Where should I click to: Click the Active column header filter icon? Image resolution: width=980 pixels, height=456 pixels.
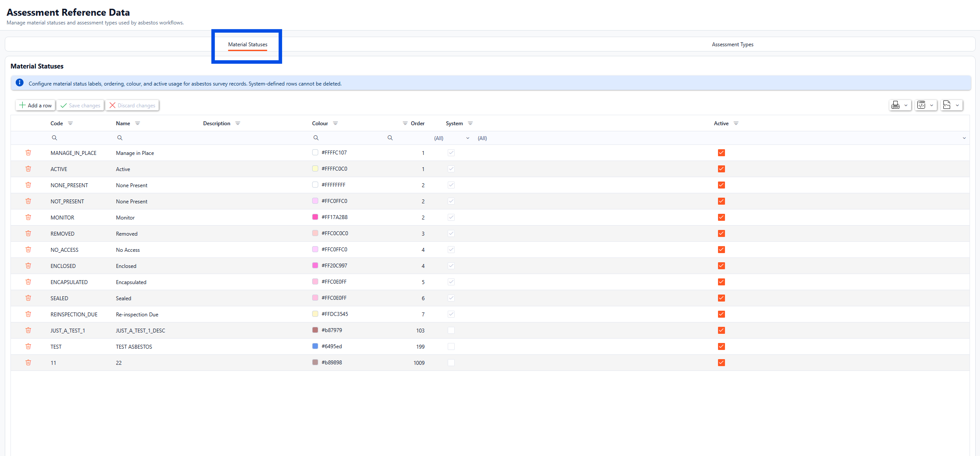tap(736, 123)
